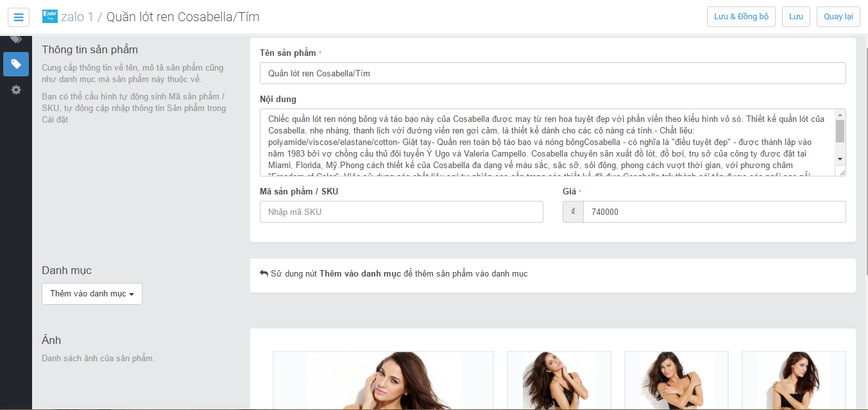The height and width of the screenshot is (410, 868).
Task: Select the second product image thumbnail
Action: pos(559,380)
